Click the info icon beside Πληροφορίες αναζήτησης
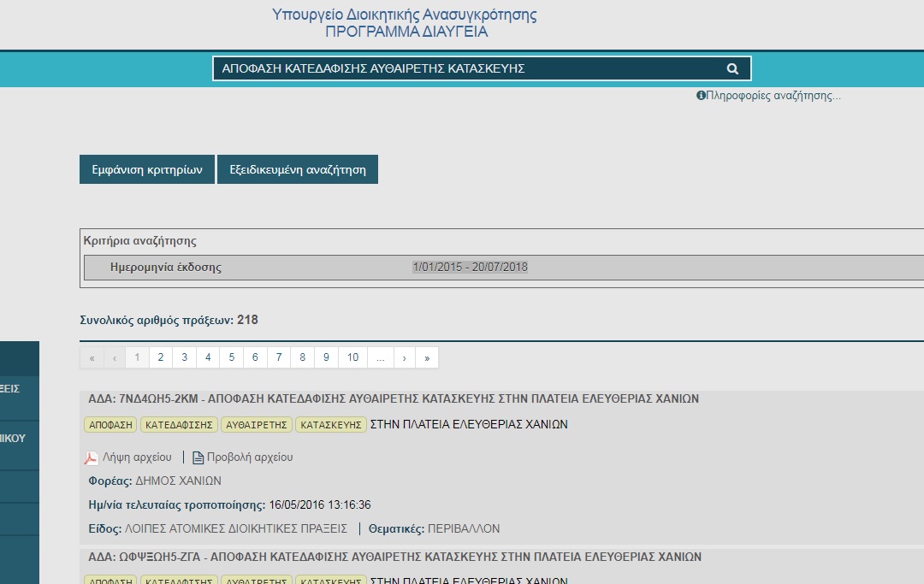The width and height of the screenshot is (924, 584). (x=701, y=96)
